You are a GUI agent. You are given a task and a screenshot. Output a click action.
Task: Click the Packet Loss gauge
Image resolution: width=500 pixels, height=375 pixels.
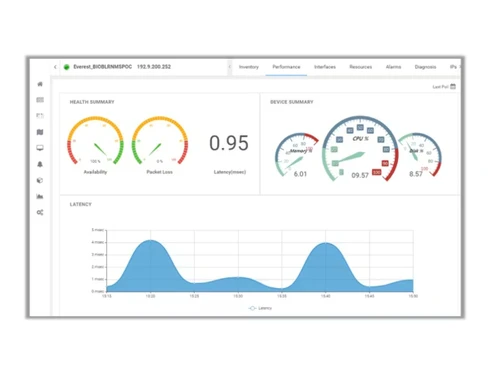tap(160, 141)
